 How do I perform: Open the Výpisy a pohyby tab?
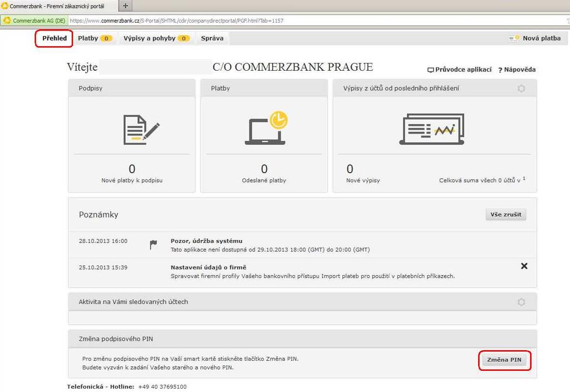pyautogui.click(x=156, y=38)
